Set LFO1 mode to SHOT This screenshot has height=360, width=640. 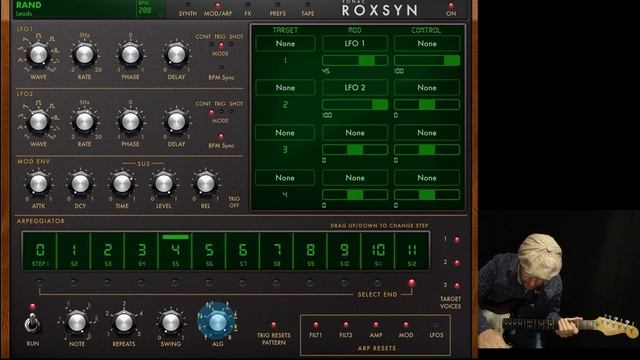point(231,45)
